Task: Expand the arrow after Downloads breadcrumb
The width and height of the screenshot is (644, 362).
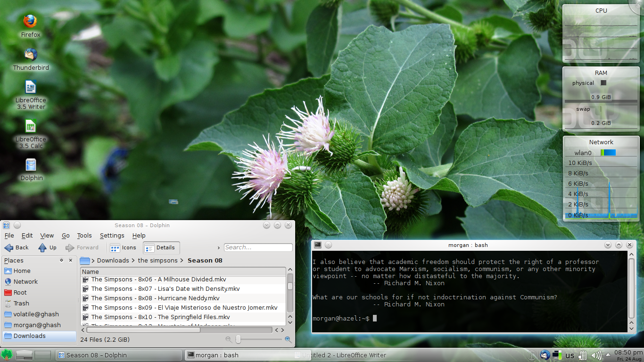Action: tap(133, 261)
